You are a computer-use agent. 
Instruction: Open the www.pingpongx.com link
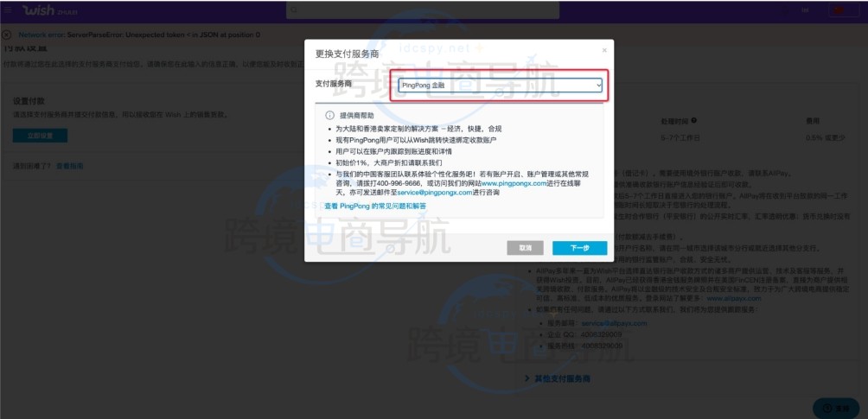514,183
